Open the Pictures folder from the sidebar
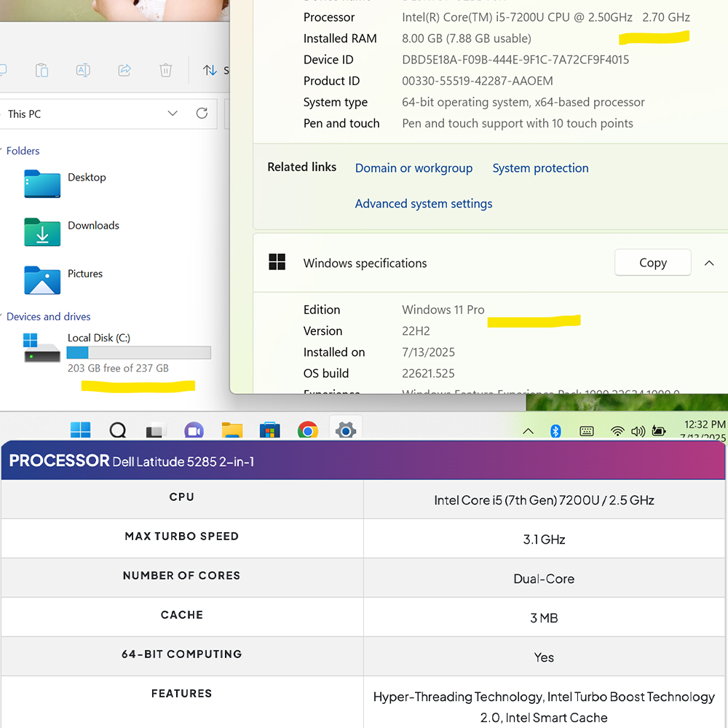The height and width of the screenshot is (728, 728). pos(87,273)
